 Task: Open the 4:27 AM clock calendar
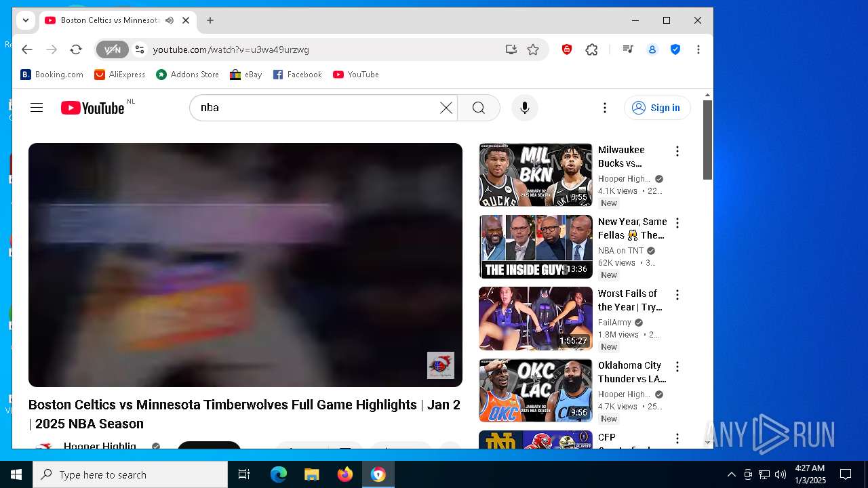pos(810,474)
